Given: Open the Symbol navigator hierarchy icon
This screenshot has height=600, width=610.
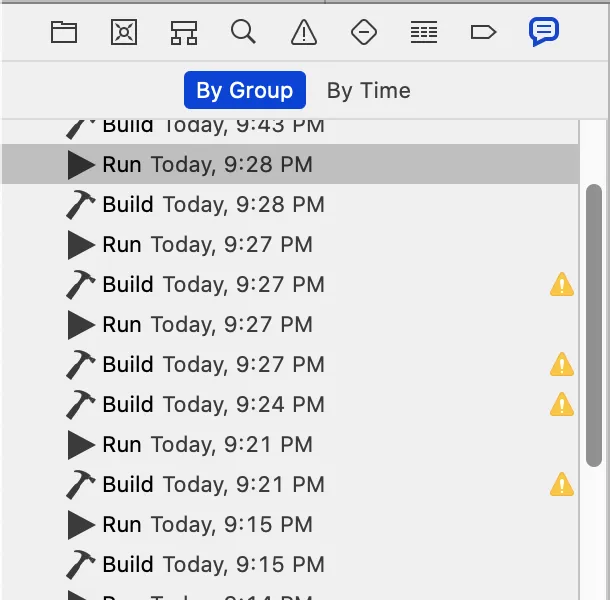Looking at the screenshot, I should pyautogui.click(x=184, y=32).
